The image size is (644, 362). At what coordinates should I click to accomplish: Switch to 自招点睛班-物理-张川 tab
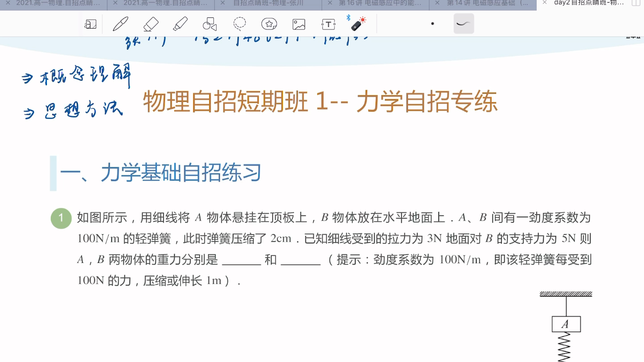pyautogui.click(x=268, y=3)
